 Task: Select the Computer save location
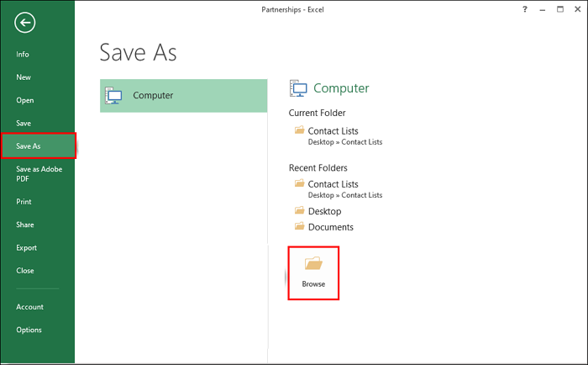pos(184,96)
